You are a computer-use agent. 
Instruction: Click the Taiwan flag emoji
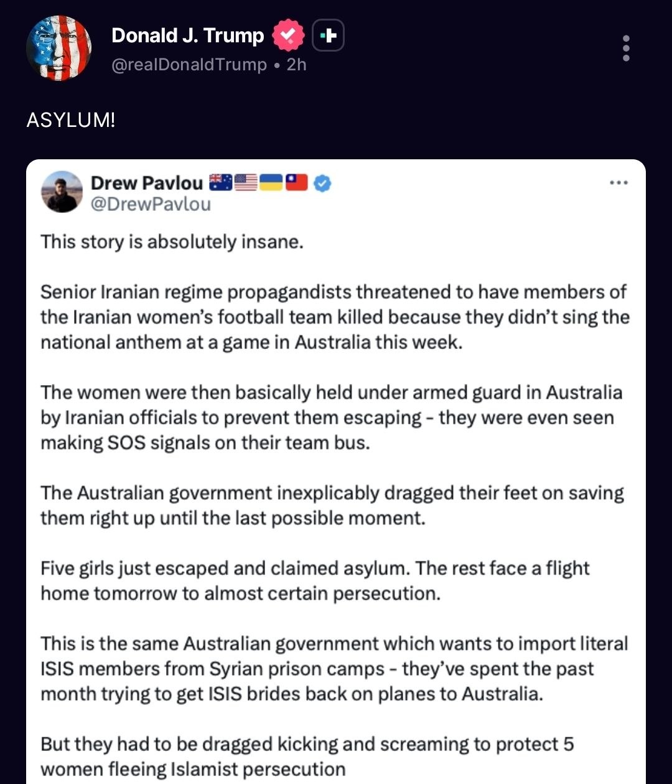tap(297, 183)
